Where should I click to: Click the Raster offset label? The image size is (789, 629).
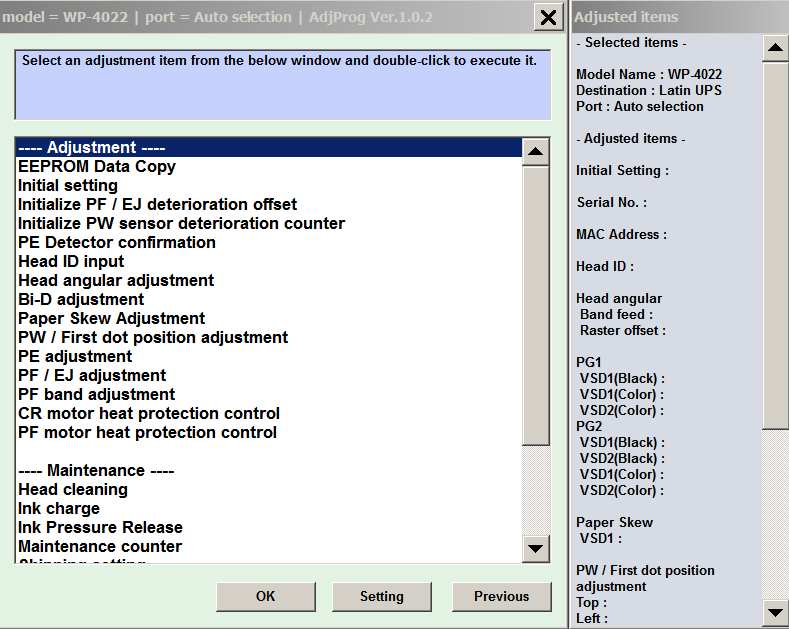[x=623, y=331]
